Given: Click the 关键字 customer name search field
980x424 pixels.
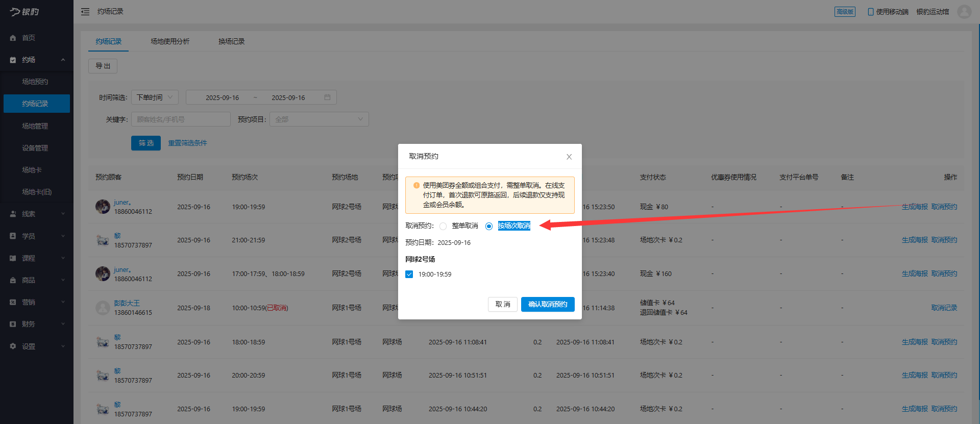Looking at the screenshot, I should click(181, 119).
